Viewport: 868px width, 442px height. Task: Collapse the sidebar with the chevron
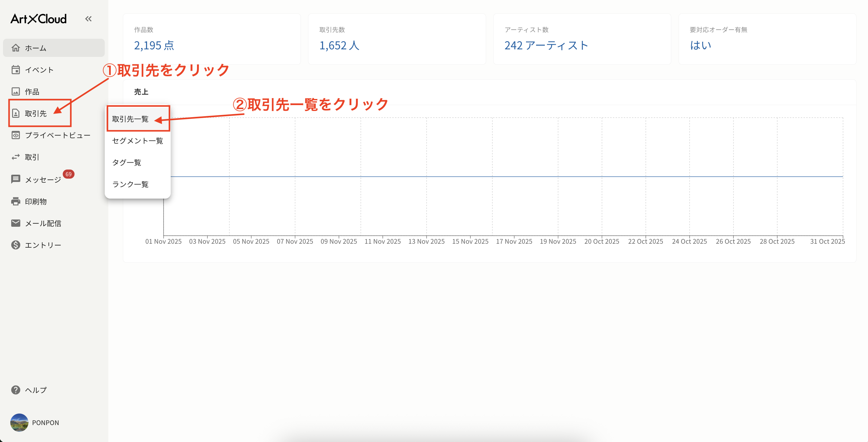click(89, 18)
